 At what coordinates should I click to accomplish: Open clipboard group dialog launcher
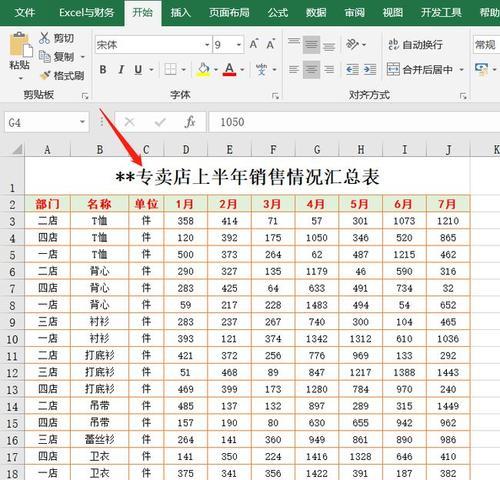pos(85,96)
